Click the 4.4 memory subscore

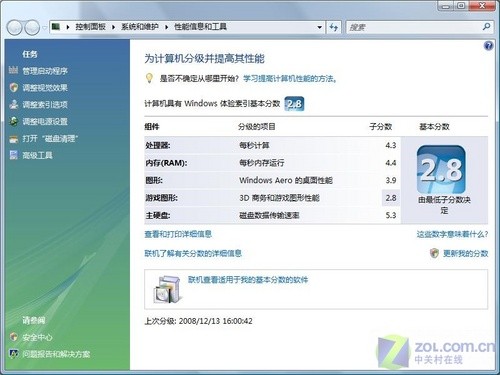[x=391, y=163]
